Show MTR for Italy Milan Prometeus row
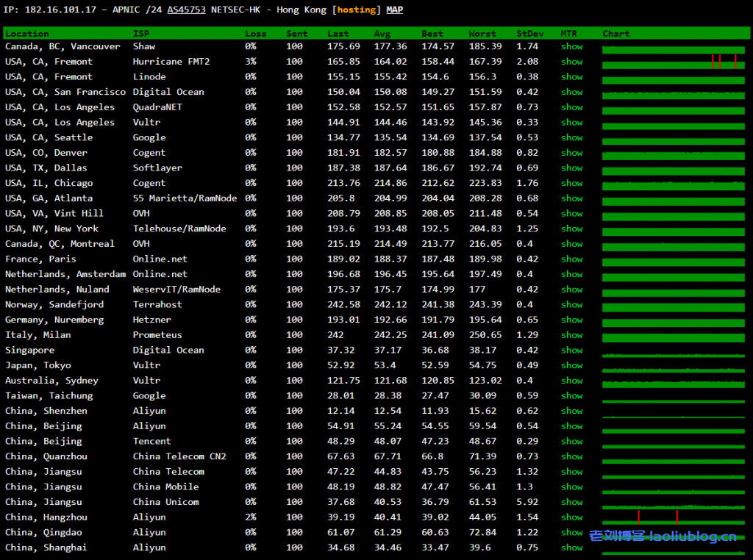The height and width of the screenshot is (560, 753). pyautogui.click(x=571, y=335)
